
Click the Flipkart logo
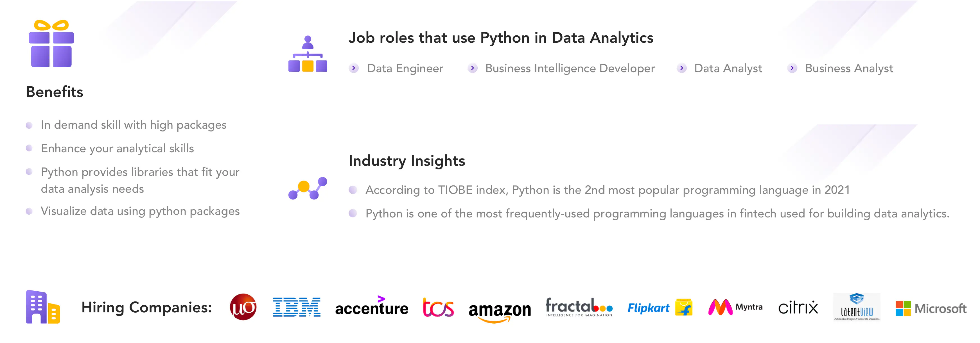coord(660,308)
